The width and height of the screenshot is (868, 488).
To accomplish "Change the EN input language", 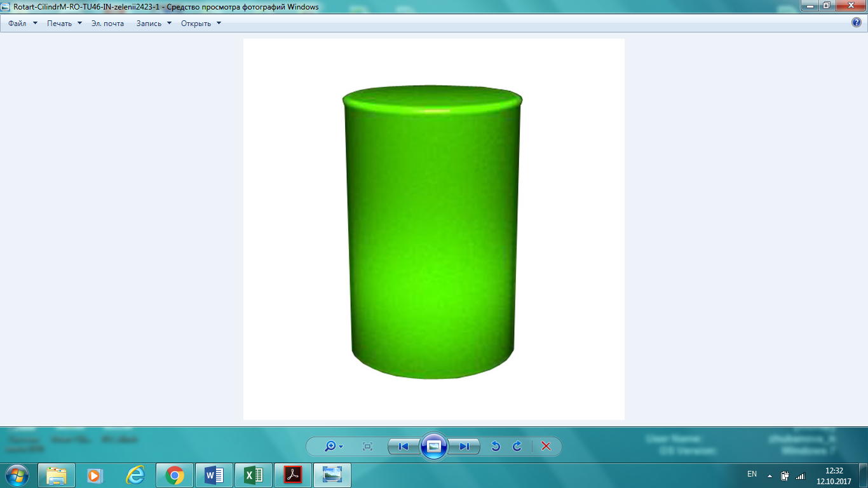I will click(x=752, y=474).
